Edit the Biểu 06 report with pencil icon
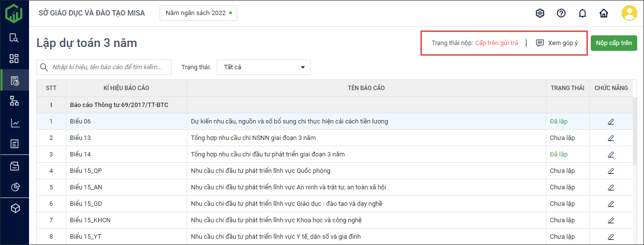The width and height of the screenshot is (644, 245). point(611,122)
